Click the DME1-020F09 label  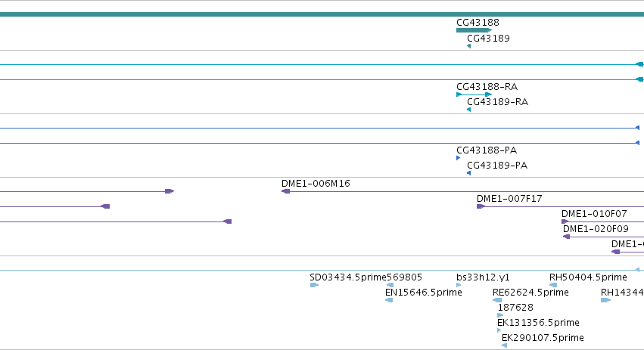tap(596, 229)
